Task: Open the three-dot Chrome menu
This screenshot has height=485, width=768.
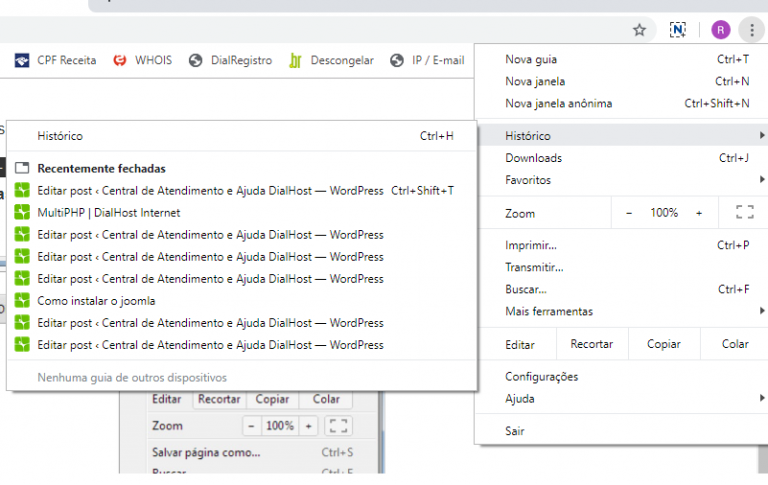Action: (752, 30)
